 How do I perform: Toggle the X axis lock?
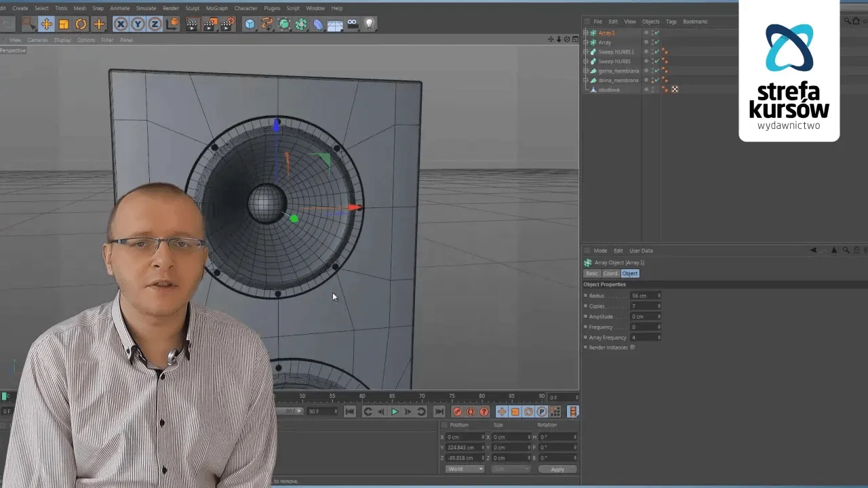(121, 24)
